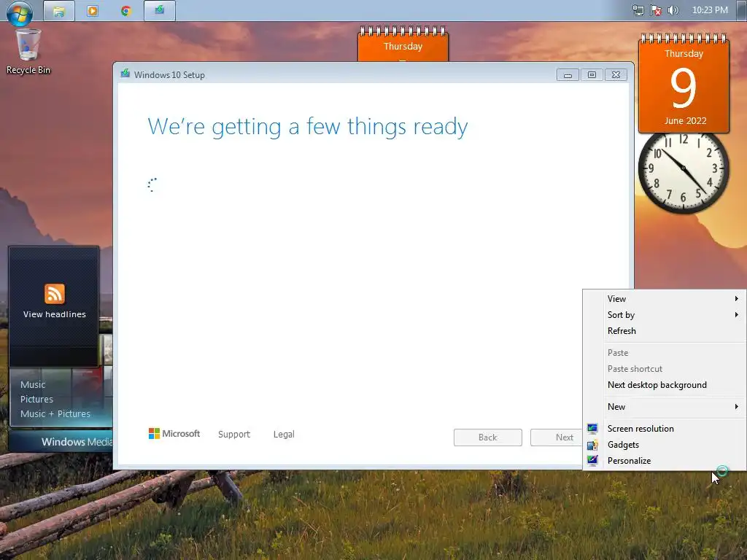Launch Windows Media Player from taskbar
Image resolution: width=747 pixels, height=560 pixels.
tap(93, 10)
